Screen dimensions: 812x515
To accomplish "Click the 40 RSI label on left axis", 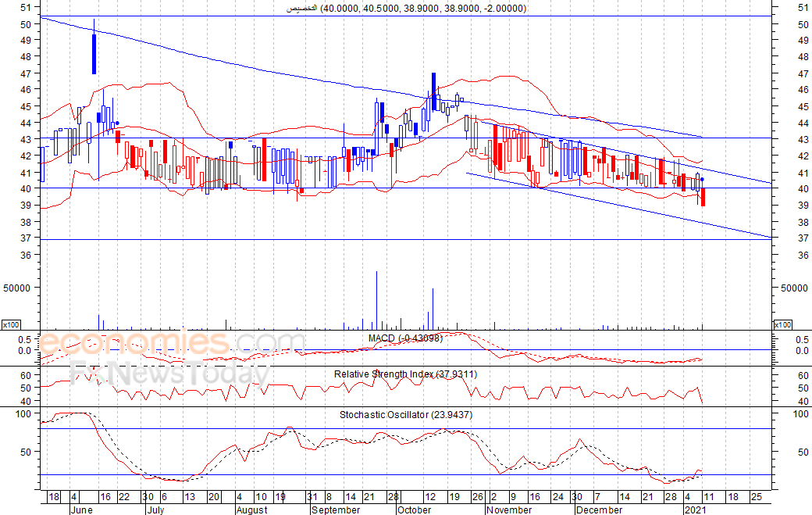I will pos(26,401).
